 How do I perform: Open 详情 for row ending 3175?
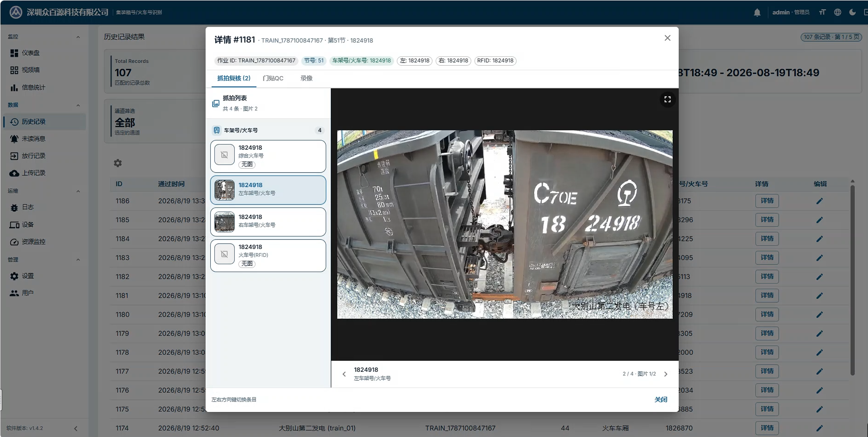[x=767, y=201]
